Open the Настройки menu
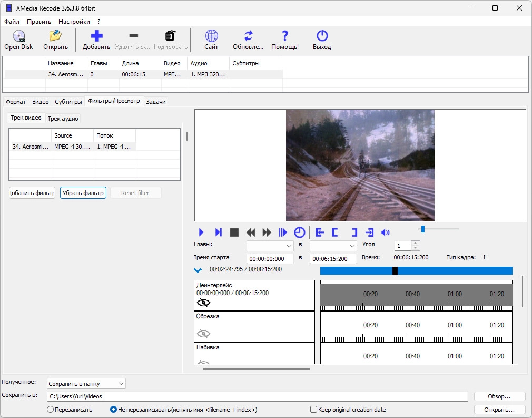532x418 pixels. click(x=74, y=22)
